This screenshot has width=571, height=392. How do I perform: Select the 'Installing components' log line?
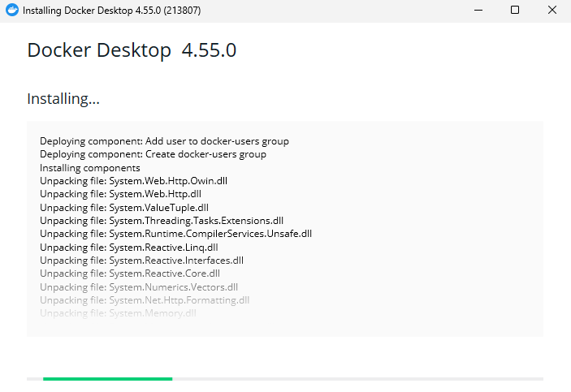tap(90, 168)
